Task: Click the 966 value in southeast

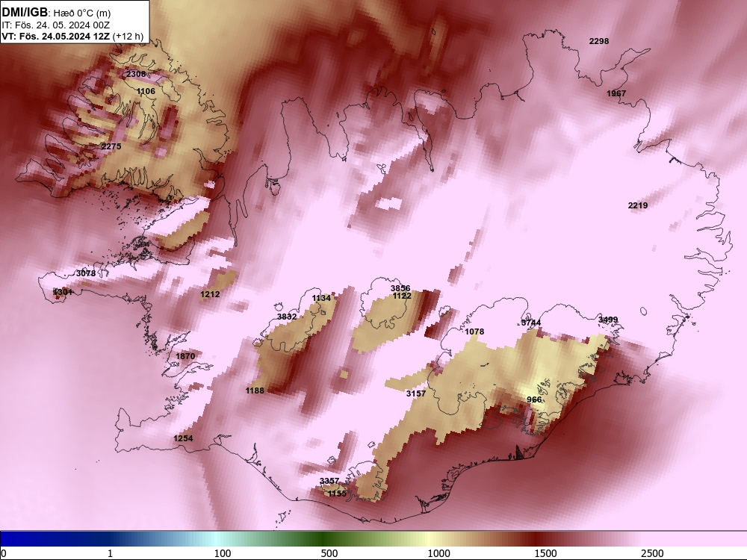Action: [535, 399]
